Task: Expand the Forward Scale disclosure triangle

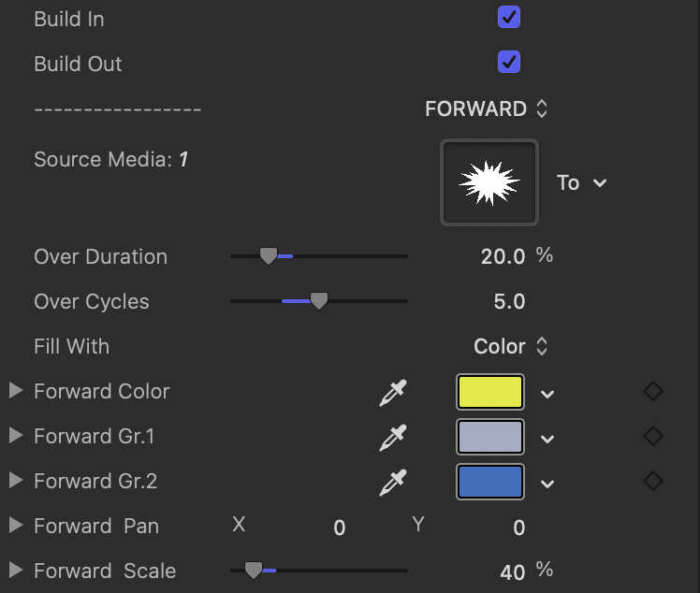Action: (x=15, y=571)
